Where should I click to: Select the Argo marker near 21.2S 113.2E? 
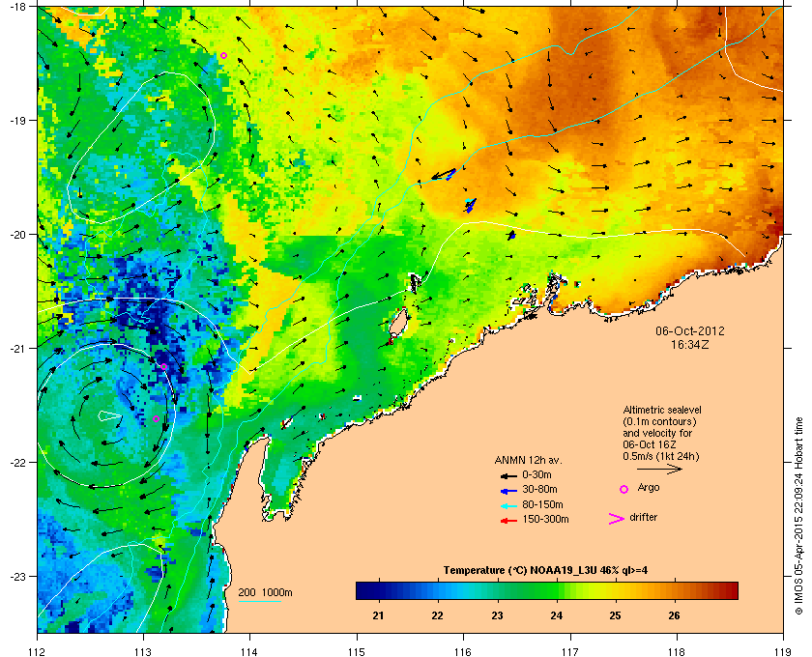click(163, 366)
